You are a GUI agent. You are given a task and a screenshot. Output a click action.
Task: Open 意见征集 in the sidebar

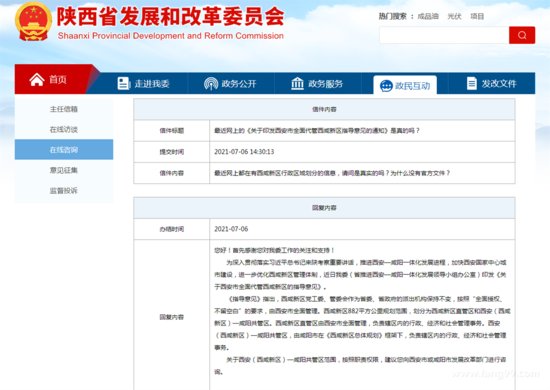point(64,170)
